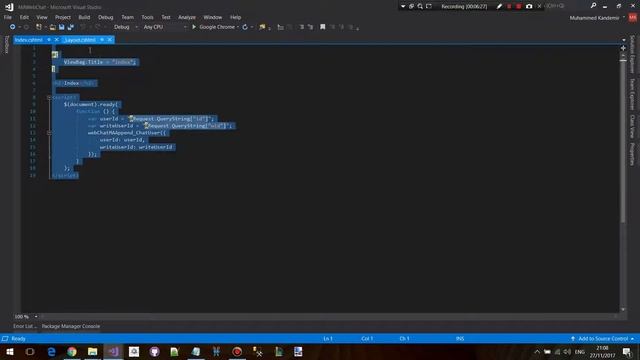
Task: Expand the Google Chrome browser dropdown arrow
Action: point(238,27)
